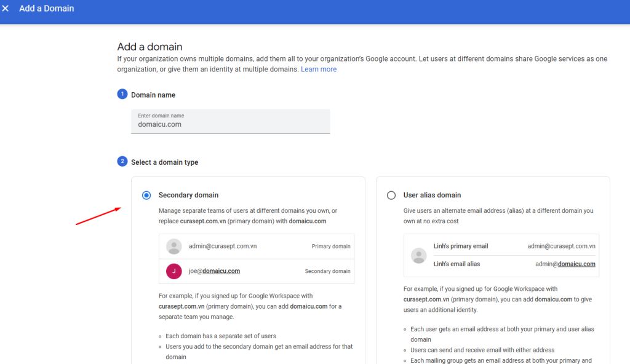
Task: Click 'Users can send and receive email with either address'
Action: (482, 350)
